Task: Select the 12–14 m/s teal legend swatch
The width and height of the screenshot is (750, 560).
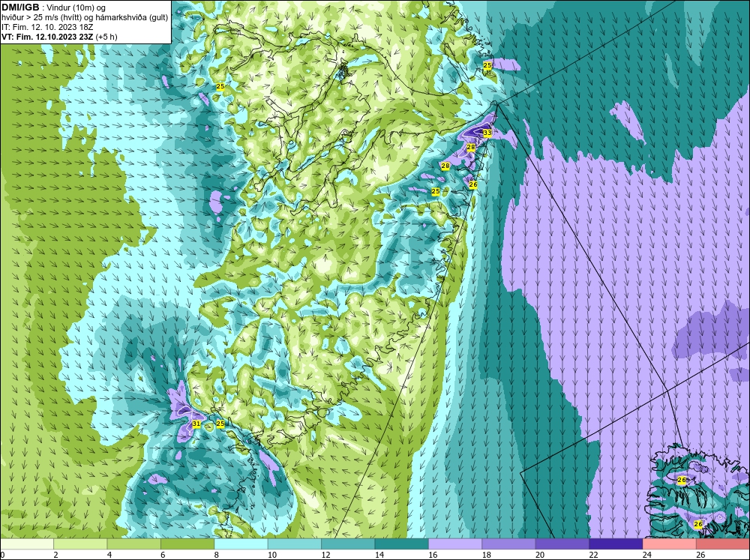Action: 348,544
